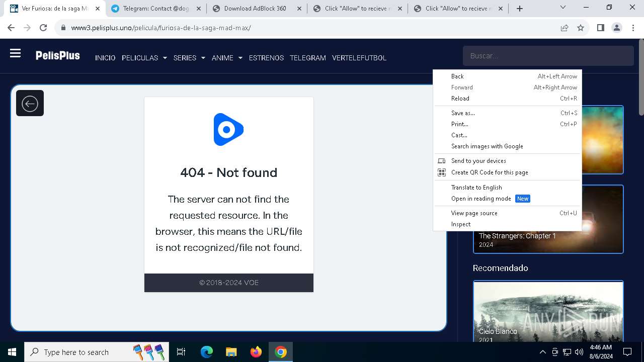644x362 pixels.
Task: Click the volume speaker tray icon
Action: 579,352
